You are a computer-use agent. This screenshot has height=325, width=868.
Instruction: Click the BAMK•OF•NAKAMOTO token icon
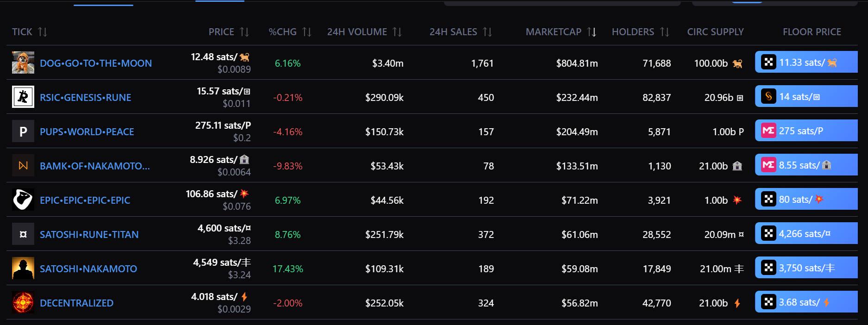coord(23,166)
